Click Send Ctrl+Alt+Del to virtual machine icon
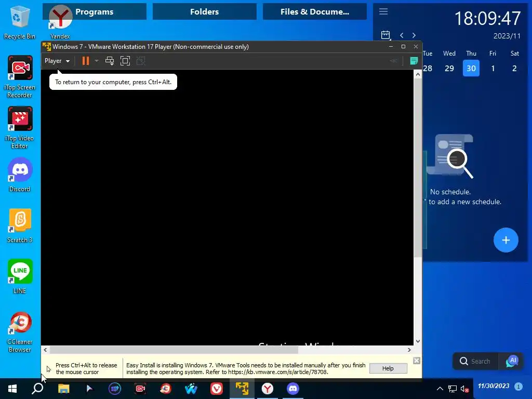The width and height of the screenshot is (532, 399). click(110, 61)
